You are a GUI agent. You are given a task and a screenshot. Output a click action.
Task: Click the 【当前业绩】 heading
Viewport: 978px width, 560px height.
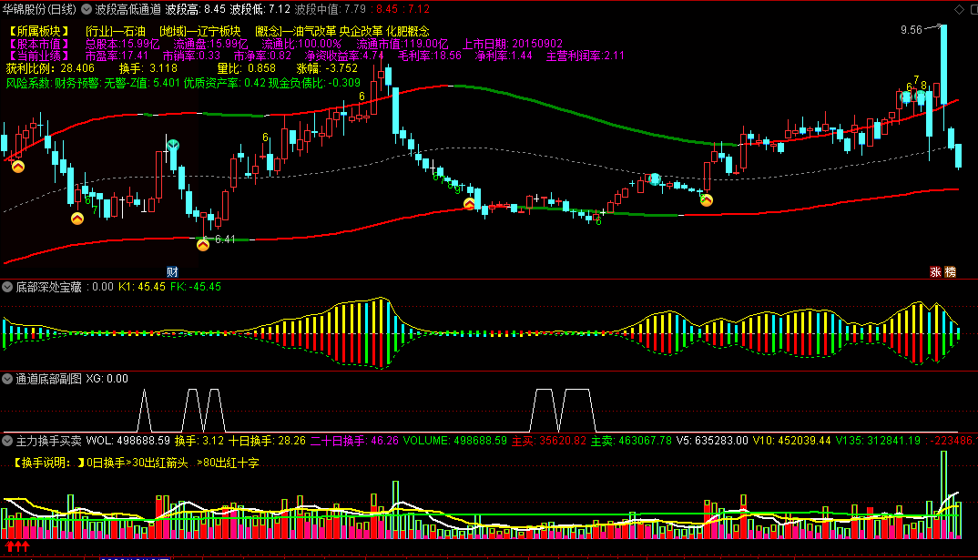(39, 56)
